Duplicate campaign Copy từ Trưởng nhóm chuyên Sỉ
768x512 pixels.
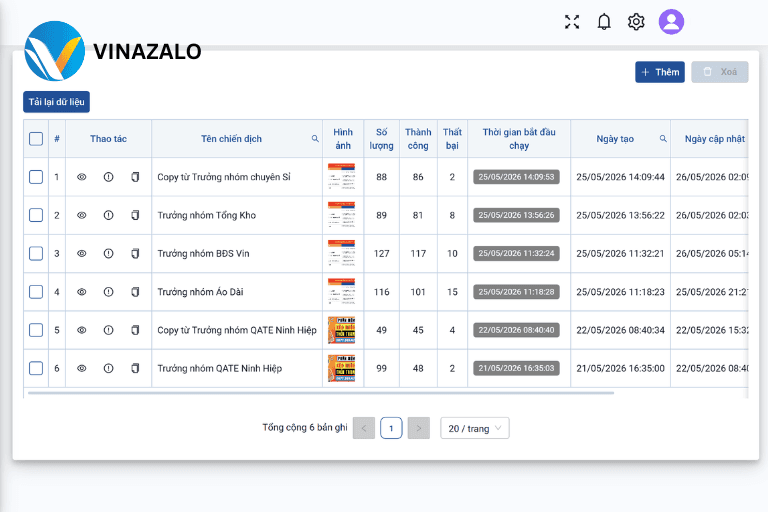click(x=135, y=177)
